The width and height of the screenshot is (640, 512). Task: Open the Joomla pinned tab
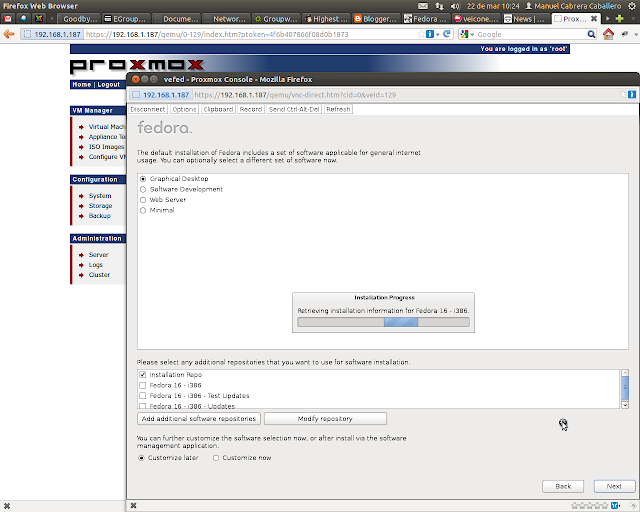(39, 19)
